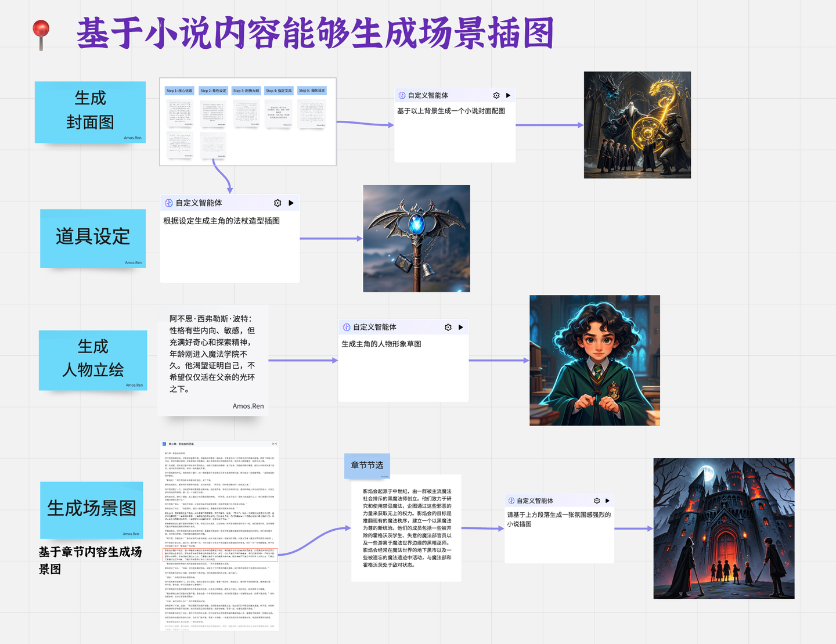Select the curly-haired character portrait image
The image size is (836, 644).
[594, 360]
